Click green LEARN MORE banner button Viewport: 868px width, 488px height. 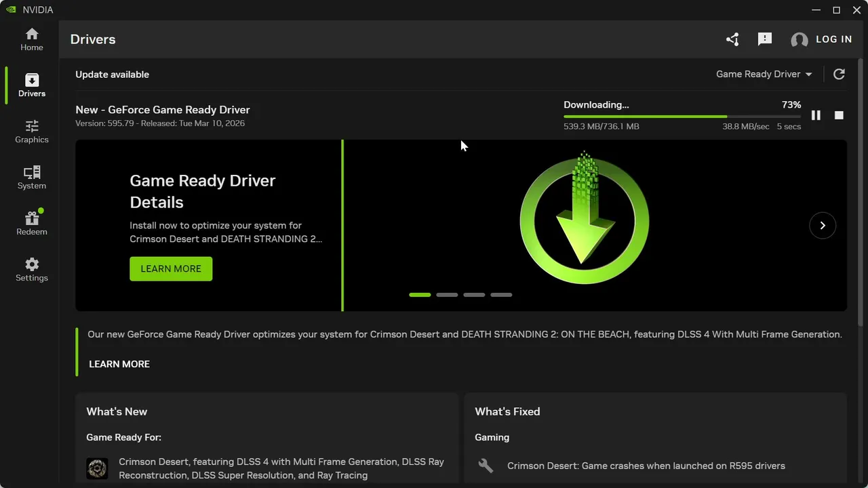pos(171,268)
